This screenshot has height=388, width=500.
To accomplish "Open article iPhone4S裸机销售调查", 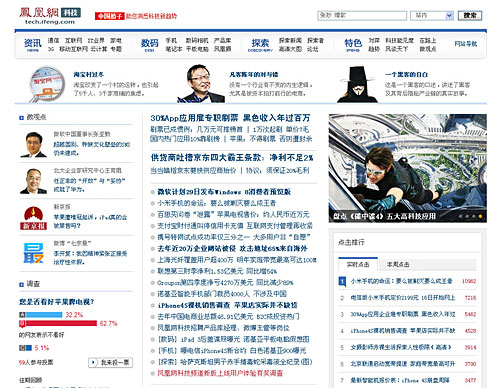I will point(227,305).
